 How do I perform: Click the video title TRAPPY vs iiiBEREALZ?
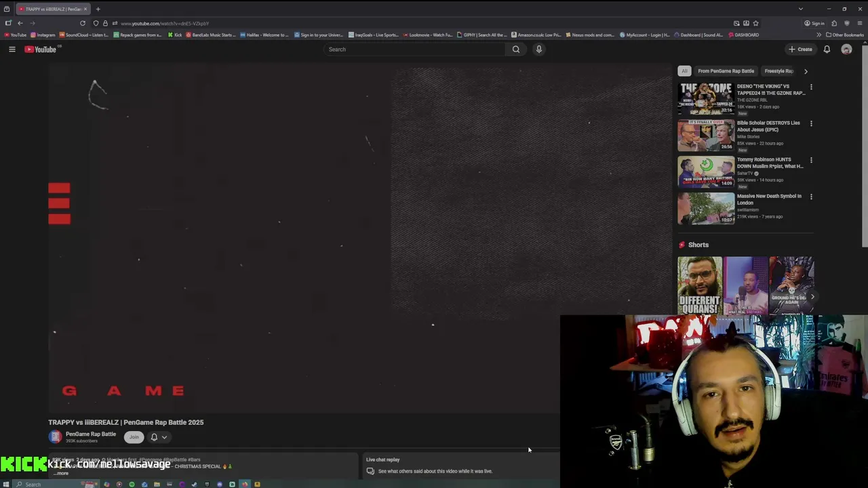click(125, 422)
